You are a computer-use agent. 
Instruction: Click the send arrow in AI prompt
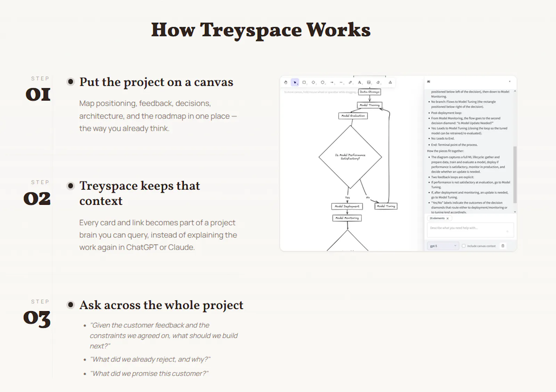point(507,231)
